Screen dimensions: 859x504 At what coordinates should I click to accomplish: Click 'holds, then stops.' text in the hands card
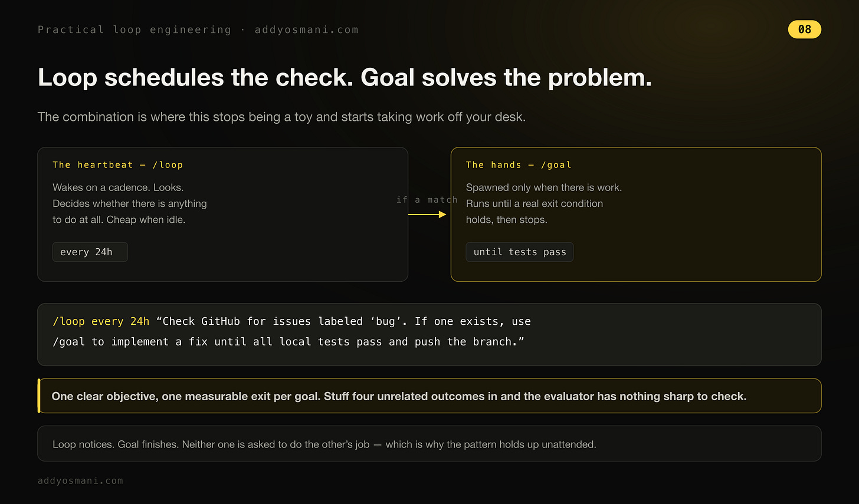tap(507, 220)
